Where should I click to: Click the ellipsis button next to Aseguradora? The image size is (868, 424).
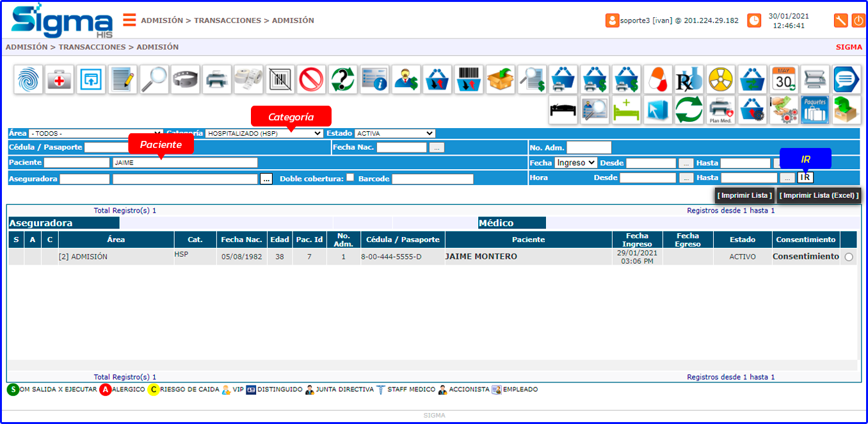point(267,179)
